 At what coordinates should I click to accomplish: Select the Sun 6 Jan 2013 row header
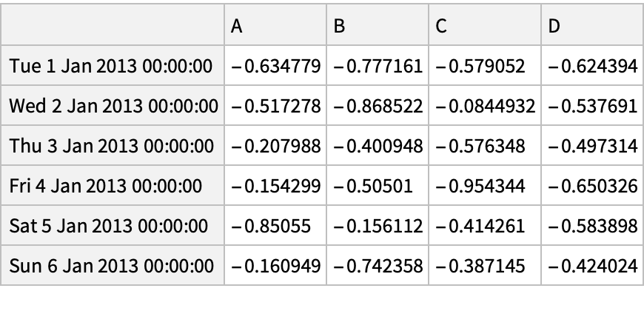pos(113,264)
